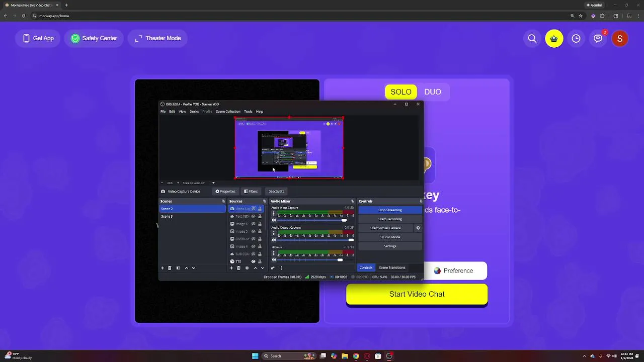The height and width of the screenshot is (362, 644).
Task: Open the red S profile avatar
Action: pos(620,38)
